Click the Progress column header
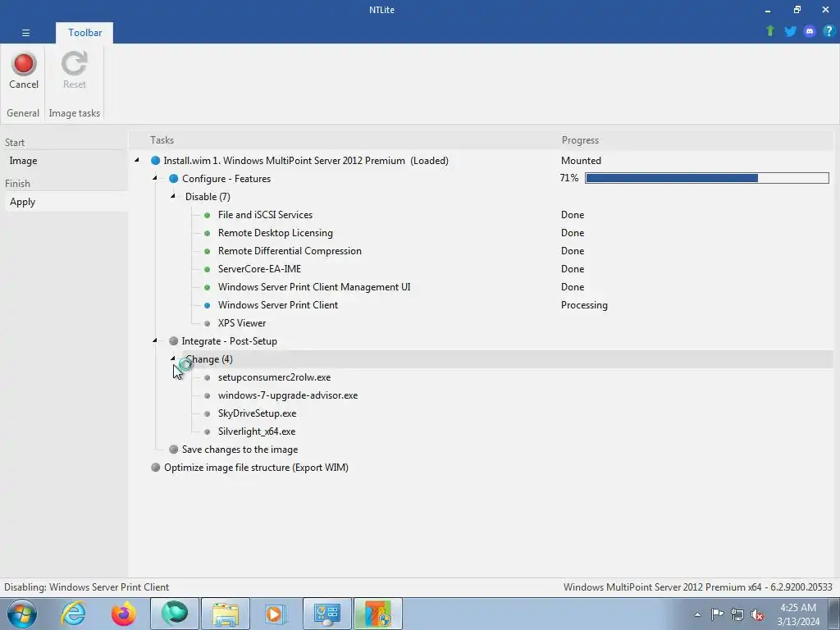 (580, 140)
